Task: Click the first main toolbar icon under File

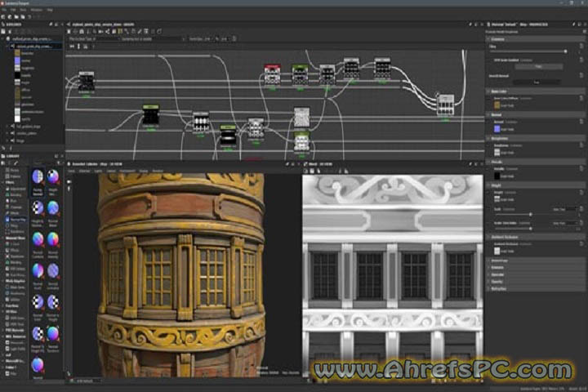Action: coord(3,17)
